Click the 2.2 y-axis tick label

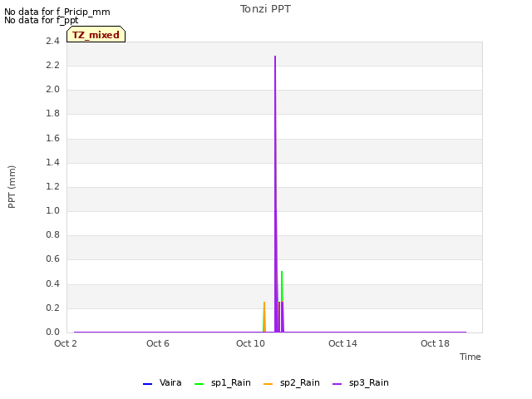(x=52, y=66)
